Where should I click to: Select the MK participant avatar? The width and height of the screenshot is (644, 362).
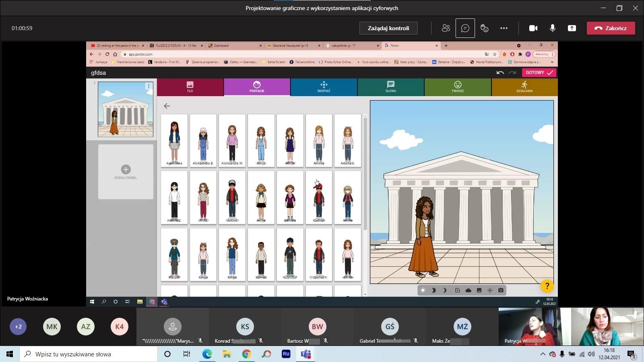tap(52, 327)
